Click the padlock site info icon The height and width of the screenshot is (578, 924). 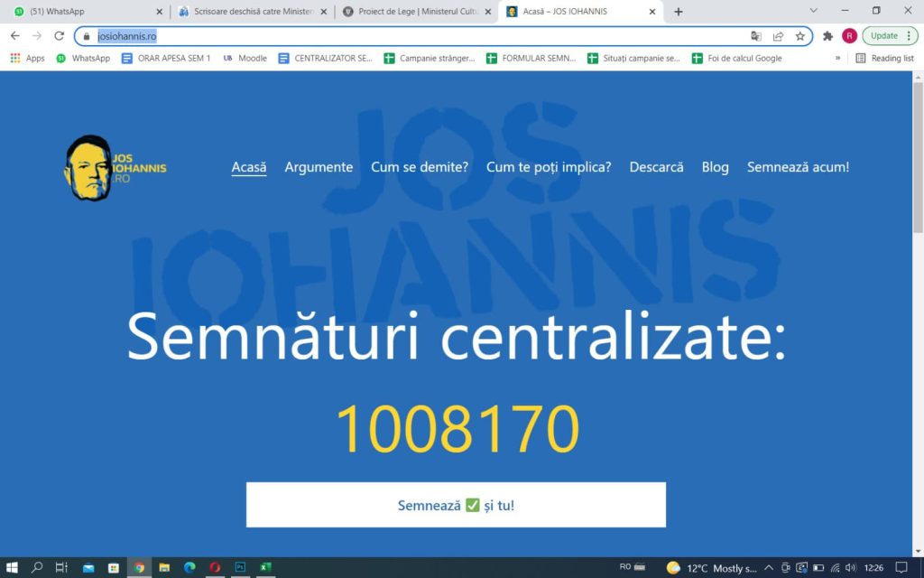pyautogui.click(x=87, y=36)
